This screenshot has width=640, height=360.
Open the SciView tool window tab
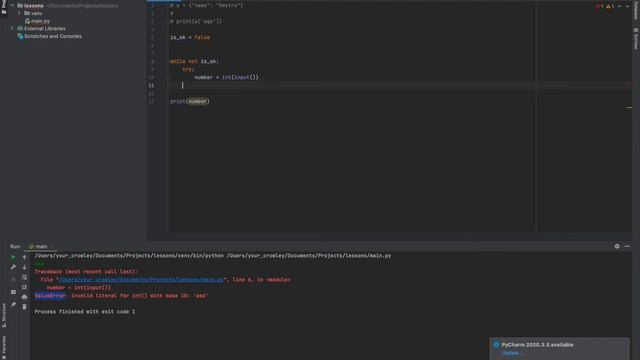tap(636, 39)
